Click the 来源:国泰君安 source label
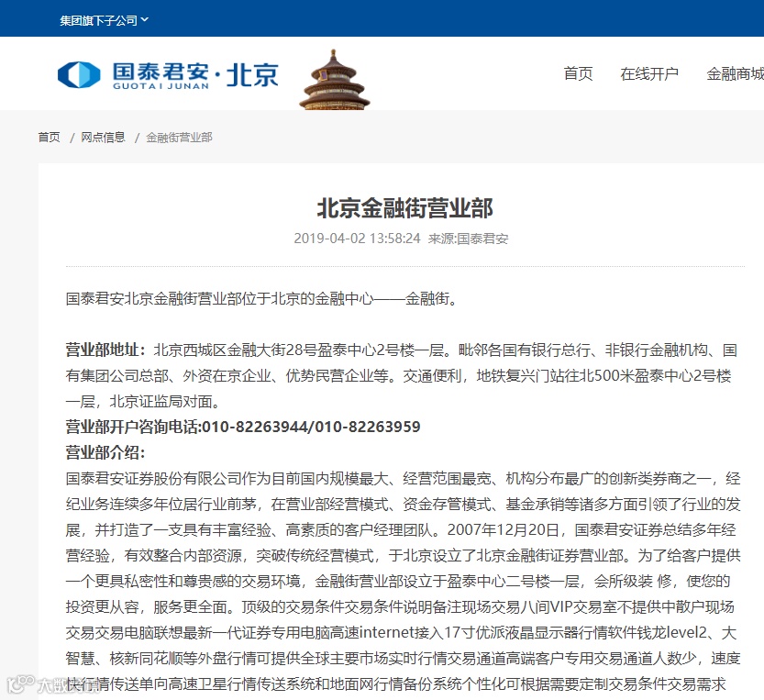Screen dimensions: 764x700 tap(468, 239)
